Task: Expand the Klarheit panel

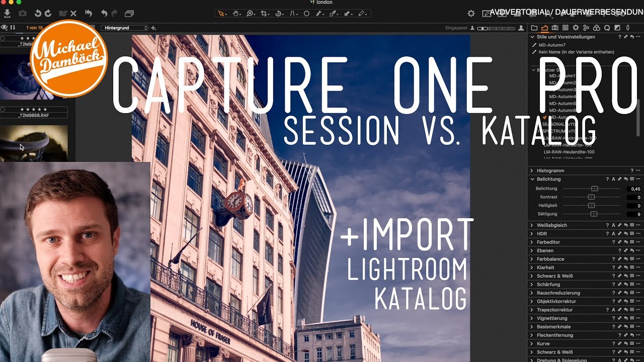Action: [x=532, y=267]
